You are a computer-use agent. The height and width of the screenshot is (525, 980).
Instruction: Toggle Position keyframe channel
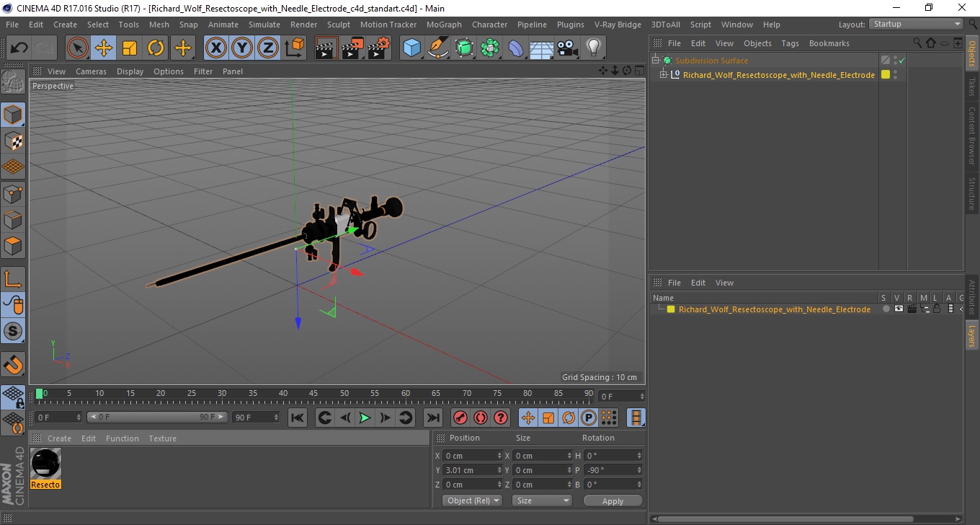[528, 418]
